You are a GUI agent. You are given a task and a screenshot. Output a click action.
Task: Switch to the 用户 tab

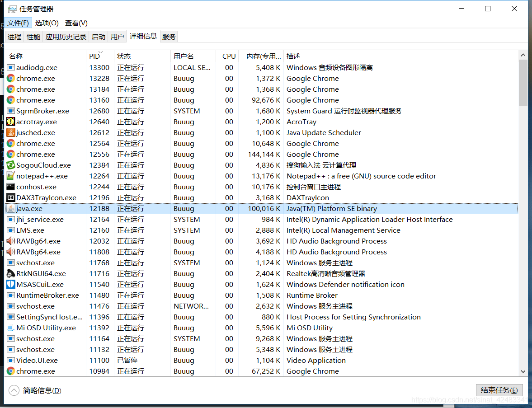tap(118, 37)
